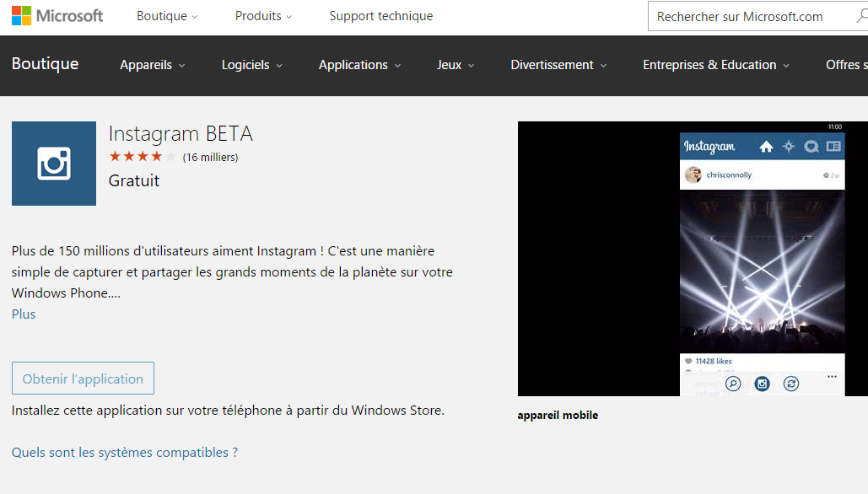
Task: Expand the Applications dropdown
Action: 359,65
